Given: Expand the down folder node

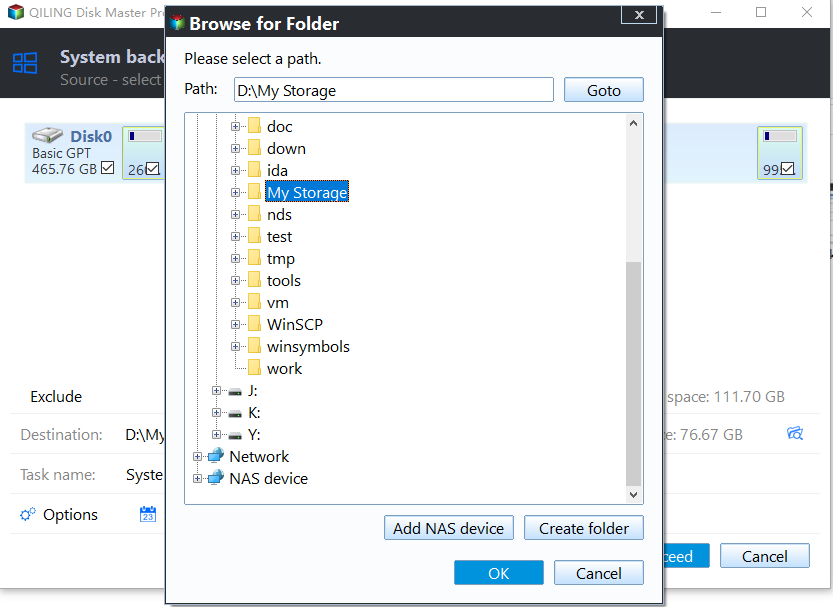Looking at the screenshot, I should click(x=235, y=148).
